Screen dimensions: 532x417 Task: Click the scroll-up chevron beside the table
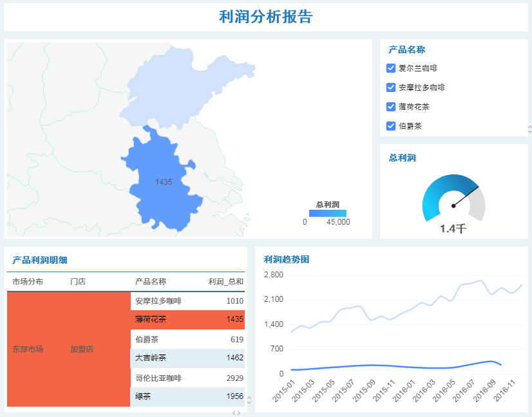coord(249,398)
